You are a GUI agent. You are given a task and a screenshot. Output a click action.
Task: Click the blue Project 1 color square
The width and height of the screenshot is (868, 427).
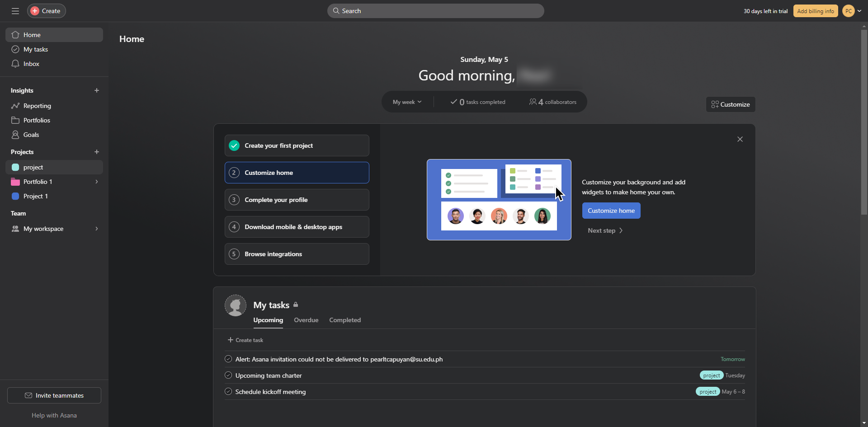(x=15, y=196)
